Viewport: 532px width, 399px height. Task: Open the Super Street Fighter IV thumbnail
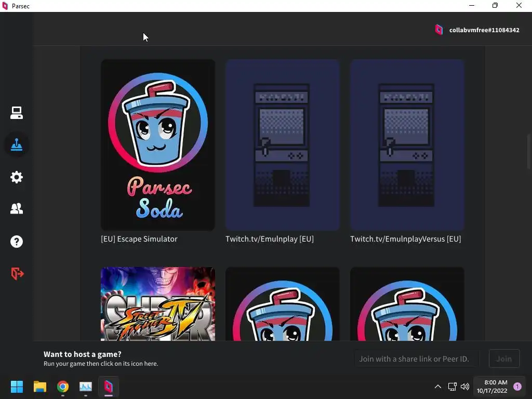158,303
